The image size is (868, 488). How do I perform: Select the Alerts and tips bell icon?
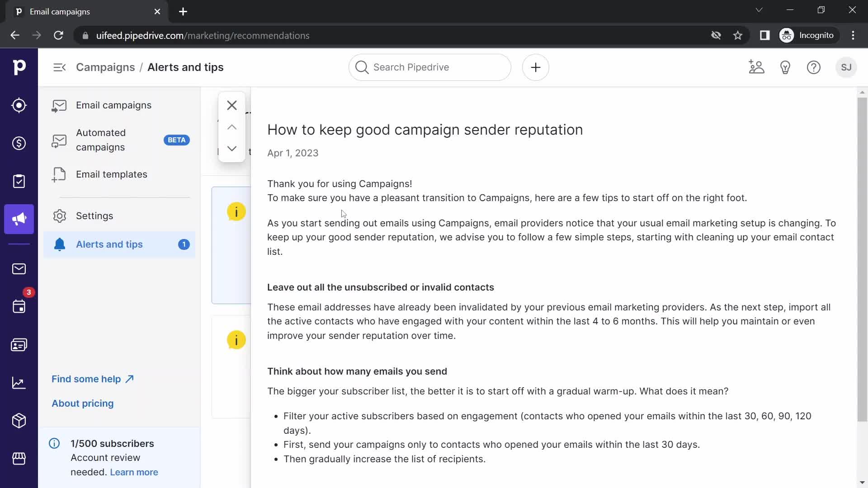point(59,244)
